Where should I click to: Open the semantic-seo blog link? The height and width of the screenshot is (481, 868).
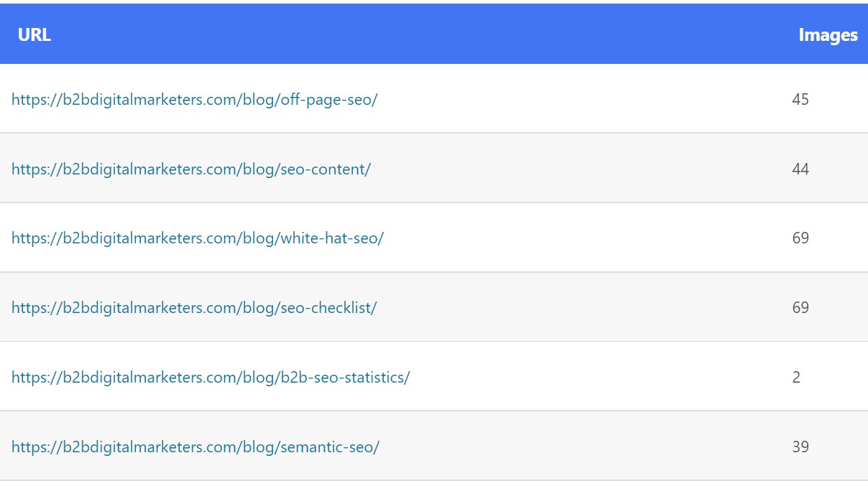tap(195, 447)
